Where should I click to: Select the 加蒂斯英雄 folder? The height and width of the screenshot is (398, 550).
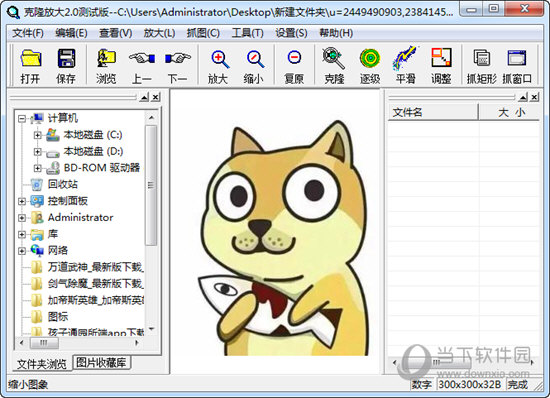[x=96, y=300]
